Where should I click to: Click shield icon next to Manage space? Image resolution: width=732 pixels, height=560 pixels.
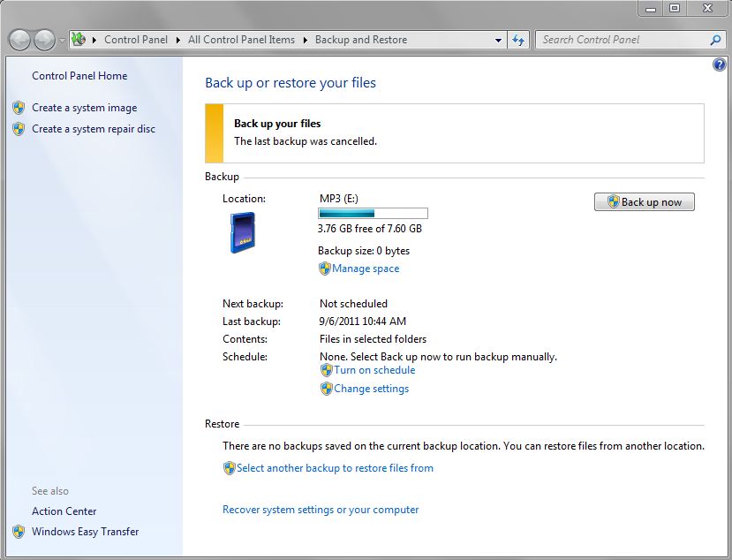324,269
